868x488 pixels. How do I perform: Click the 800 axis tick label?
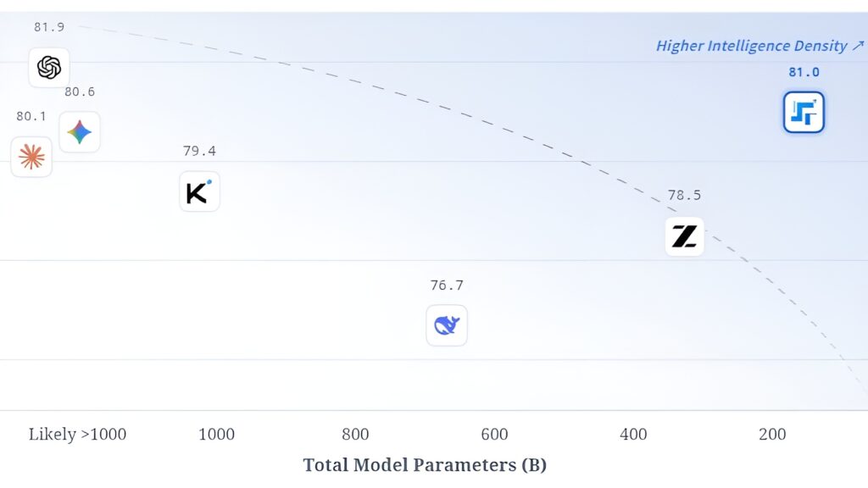pyautogui.click(x=355, y=435)
